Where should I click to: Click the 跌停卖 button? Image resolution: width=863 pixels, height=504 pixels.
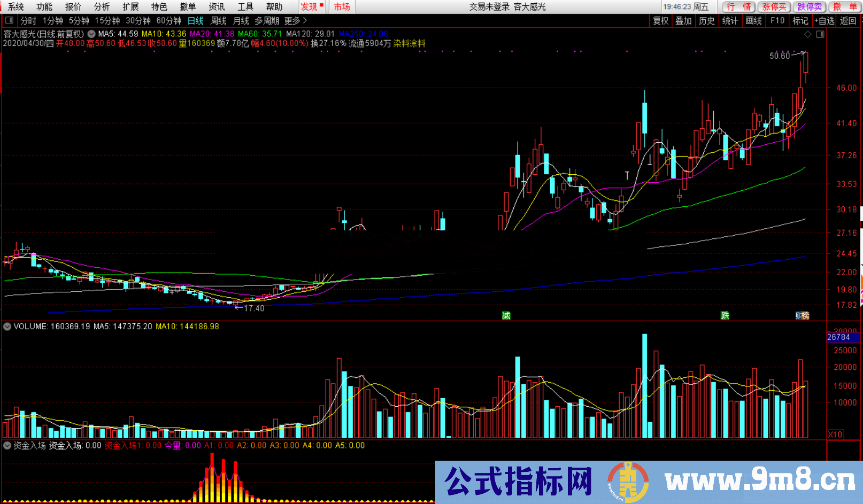[810, 6]
